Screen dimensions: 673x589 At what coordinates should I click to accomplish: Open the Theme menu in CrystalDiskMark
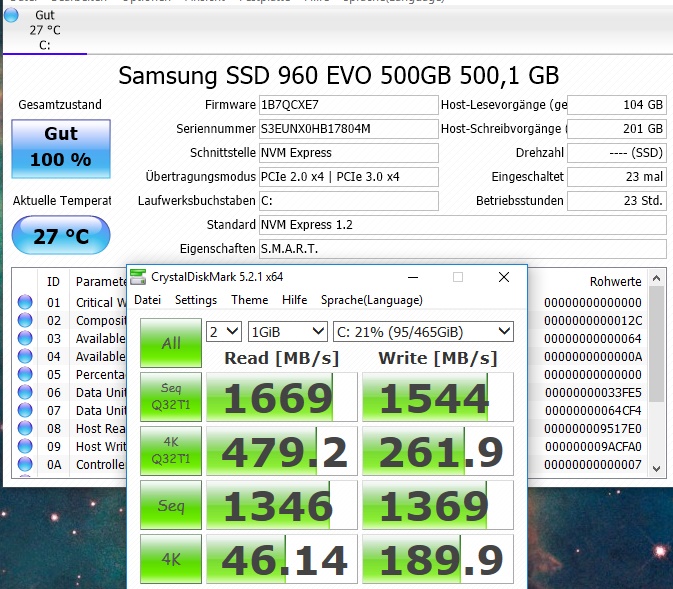(249, 300)
